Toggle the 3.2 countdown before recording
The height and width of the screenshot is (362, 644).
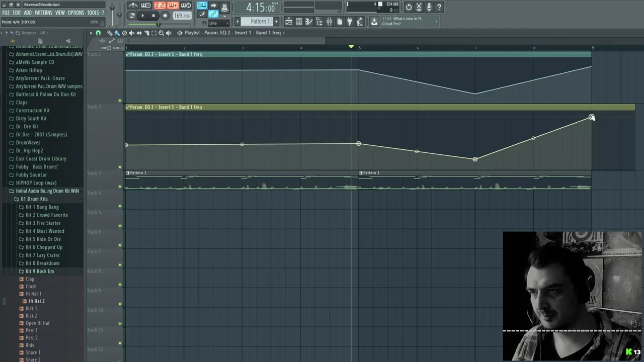coord(160,6)
